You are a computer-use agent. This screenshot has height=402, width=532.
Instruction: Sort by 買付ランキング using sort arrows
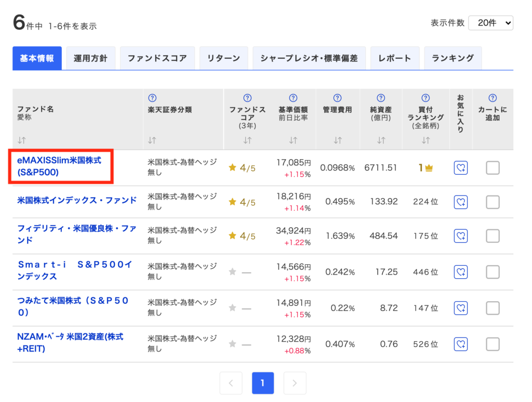point(426,140)
